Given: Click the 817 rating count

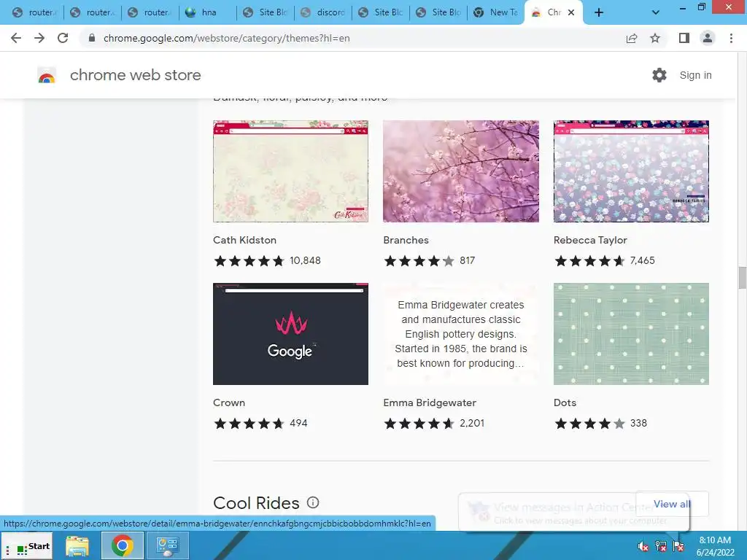Looking at the screenshot, I should coord(468,260).
